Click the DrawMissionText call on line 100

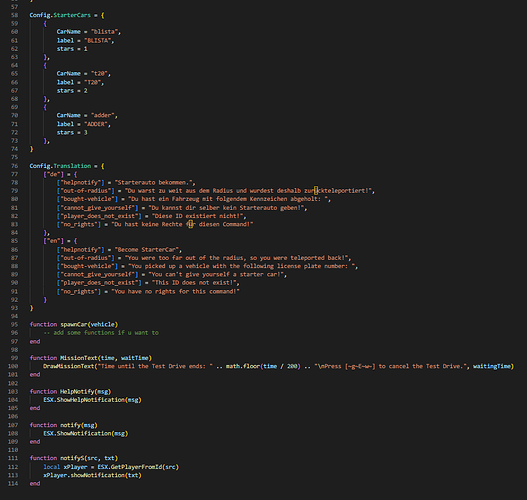[68, 366]
